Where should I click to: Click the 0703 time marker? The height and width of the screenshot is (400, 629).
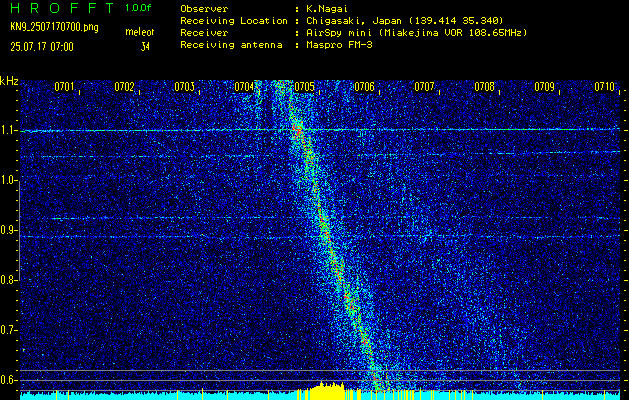[185, 87]
